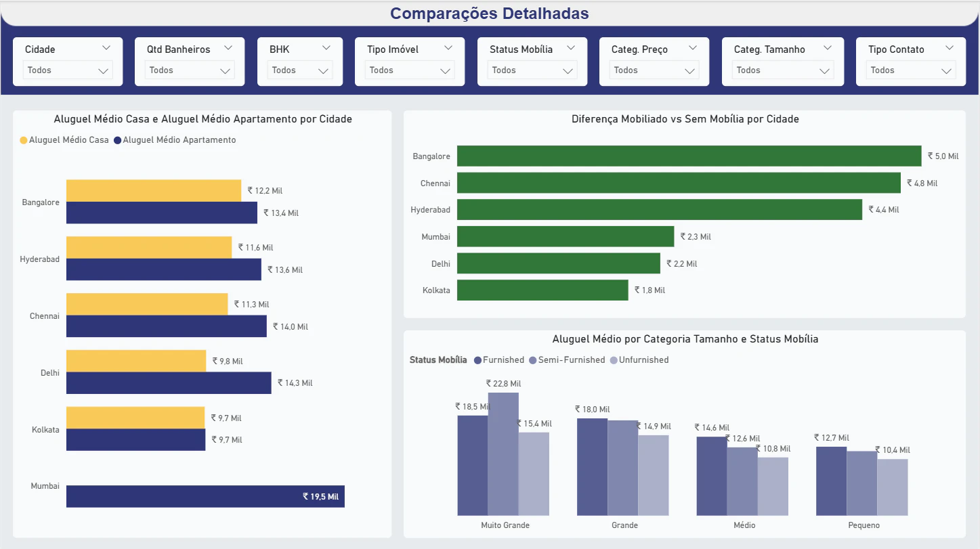Collapse the Status Mobília slicer chevron

pos(571,48)
